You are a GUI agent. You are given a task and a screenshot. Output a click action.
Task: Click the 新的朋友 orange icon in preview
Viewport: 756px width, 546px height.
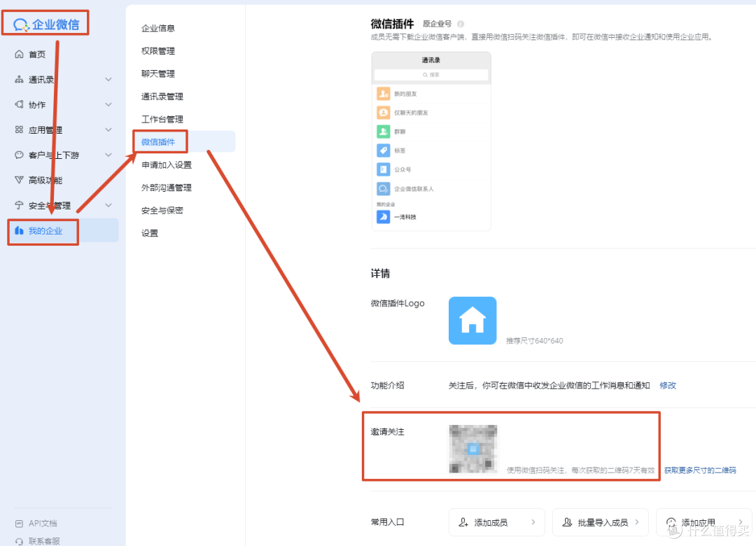tap(384, 94)
